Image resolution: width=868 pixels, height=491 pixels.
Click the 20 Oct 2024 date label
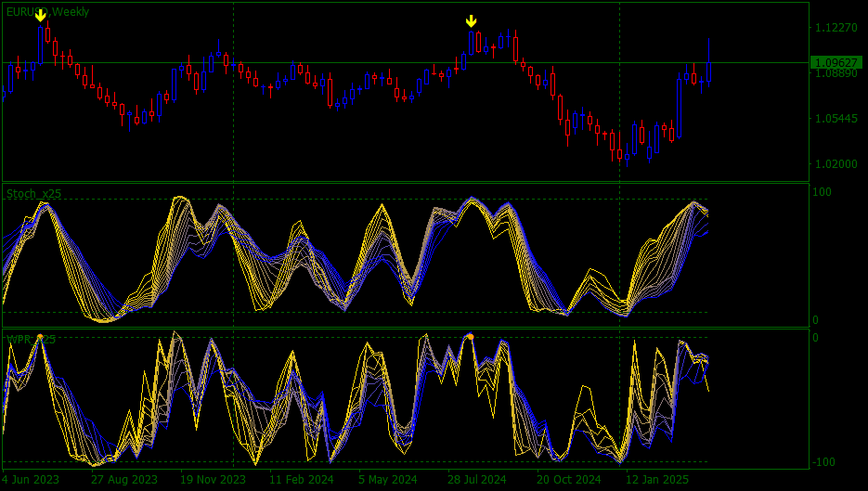(568, 479)
